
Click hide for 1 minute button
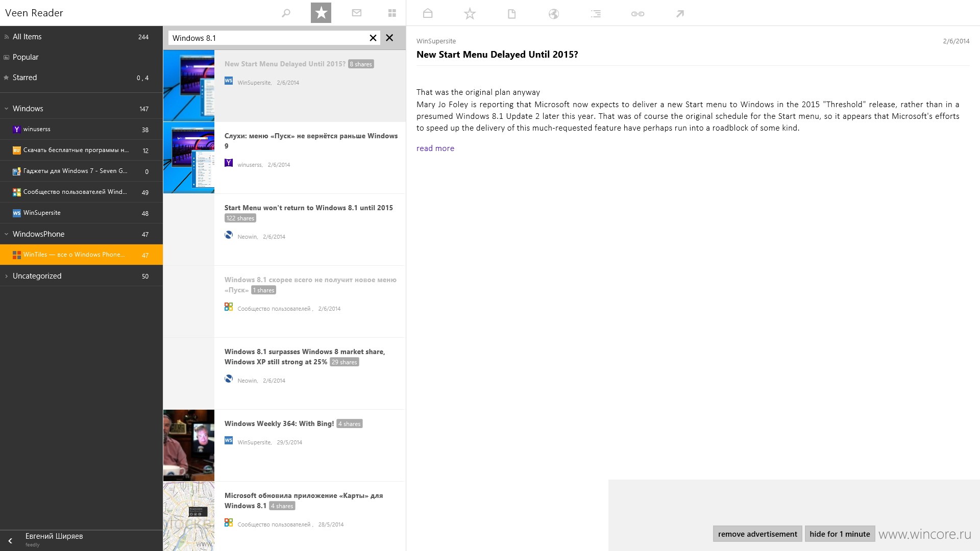pyautogui.click(x=840, y=534)
